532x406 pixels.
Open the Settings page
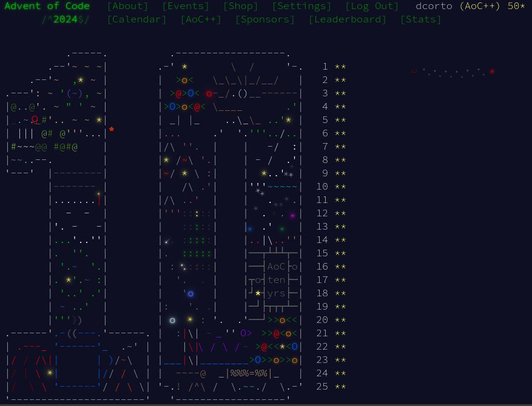coord(301,6)
